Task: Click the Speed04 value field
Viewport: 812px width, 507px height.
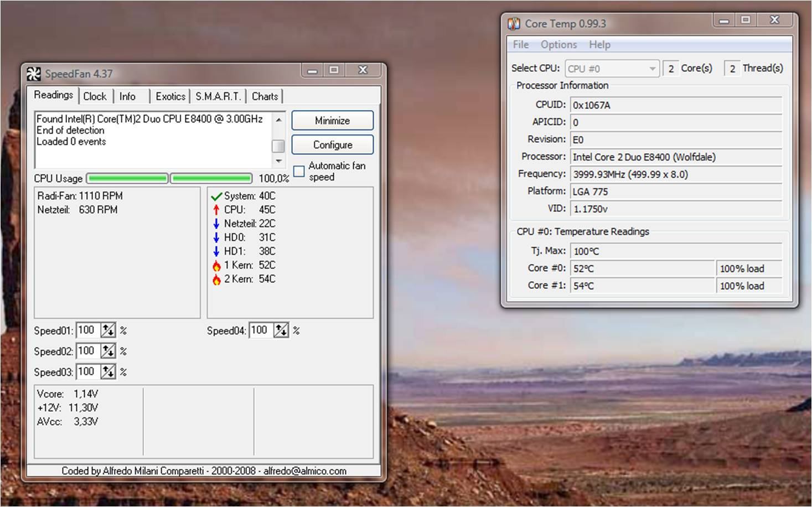Action: (261, 330)
